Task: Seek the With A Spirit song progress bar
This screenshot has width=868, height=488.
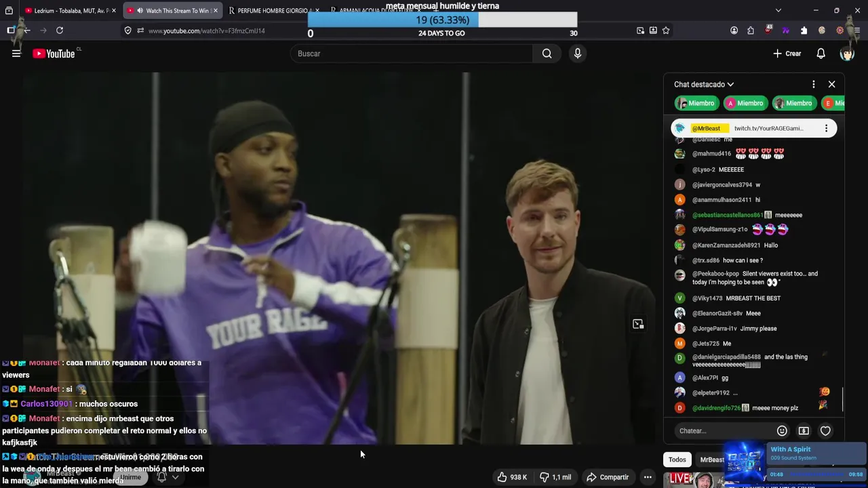Action: point(816,474)
